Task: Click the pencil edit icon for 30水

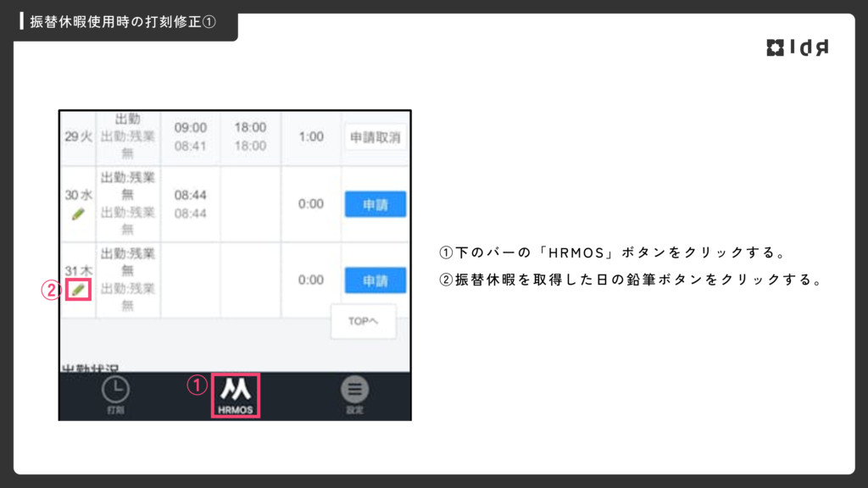Action: click(79, 214)
